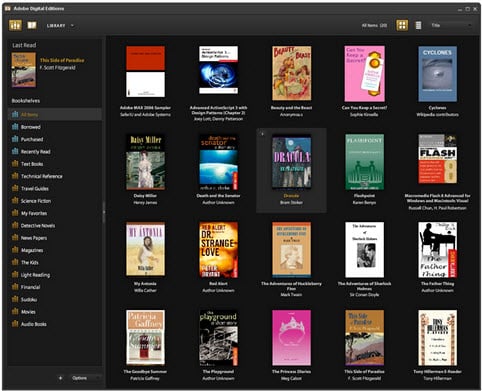
Task: Open bookshelf Options dropdown
Action: tap(84, 378)
